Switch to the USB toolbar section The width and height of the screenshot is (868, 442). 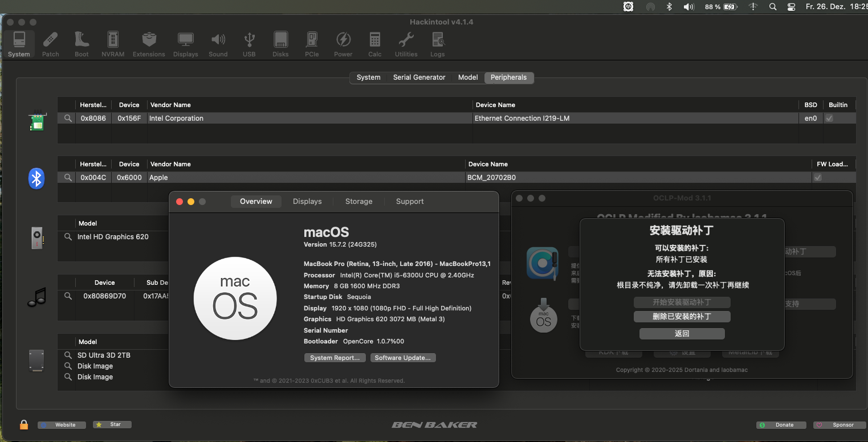coord(249,44)
